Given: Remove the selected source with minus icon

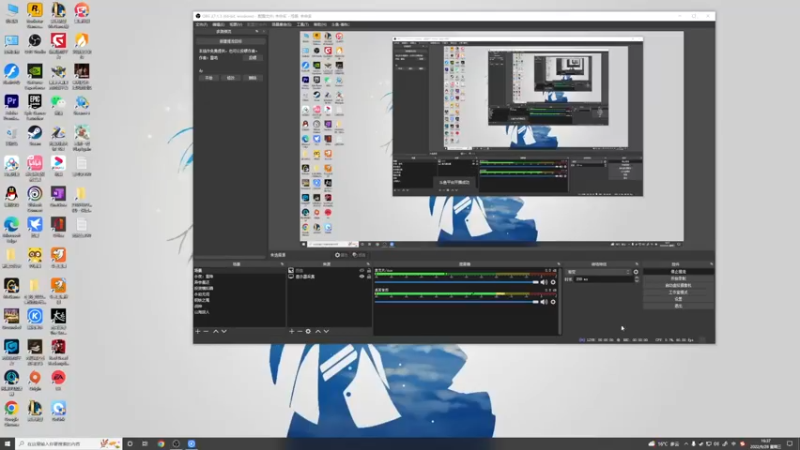Looking at the screenshot, I should (x=300, y=331).
